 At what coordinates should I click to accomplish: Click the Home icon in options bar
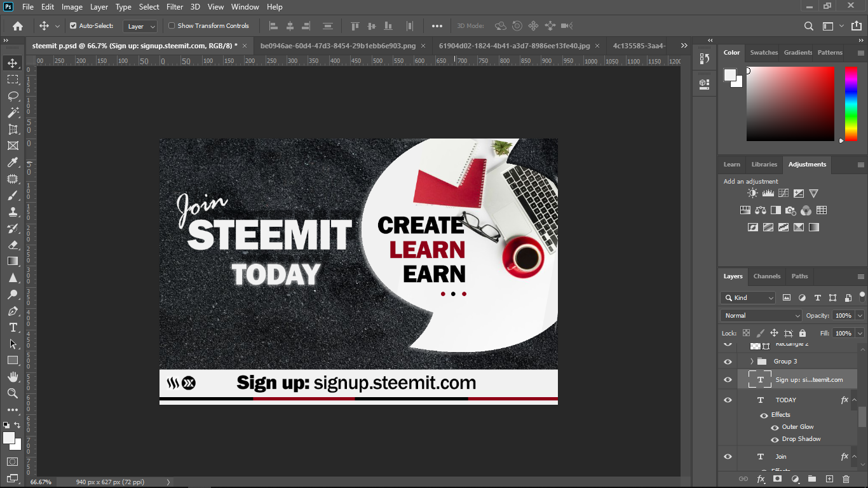(18, 26)
